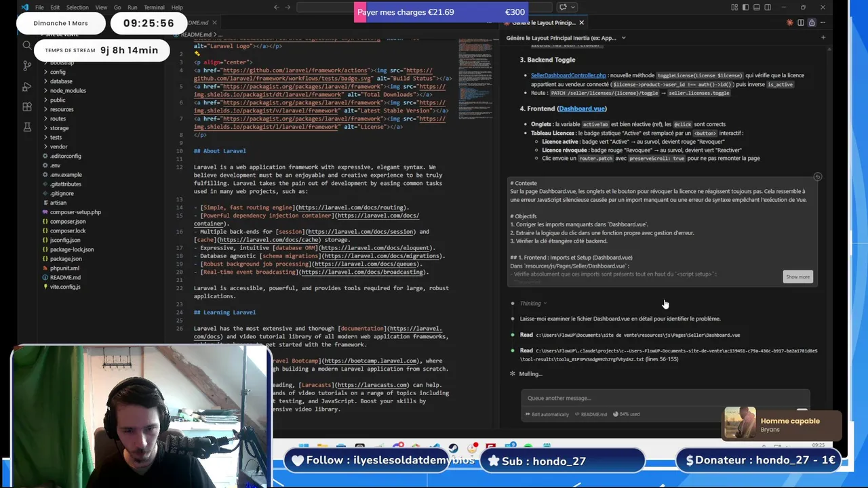The image size is (868, 488).
Task: Open the more actions ellipsis for Claude tab
Action: [823, 22]
